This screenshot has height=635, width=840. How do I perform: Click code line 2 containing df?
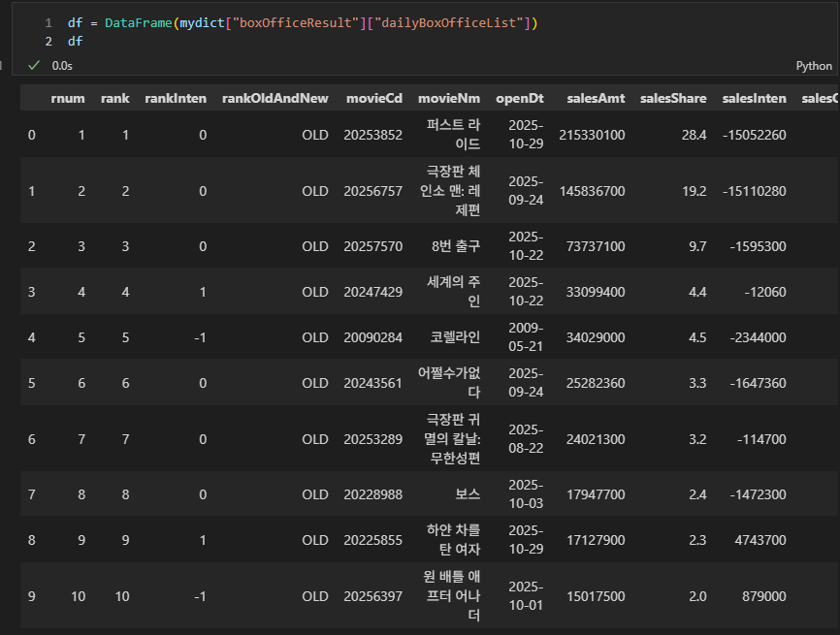(x=75, y=42)
